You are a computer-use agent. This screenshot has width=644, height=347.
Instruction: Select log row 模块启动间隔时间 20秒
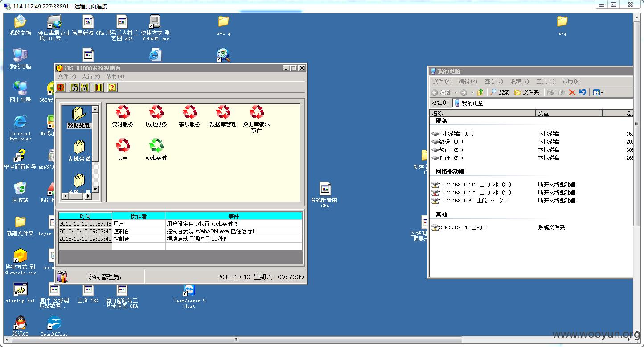coord(180,239)
